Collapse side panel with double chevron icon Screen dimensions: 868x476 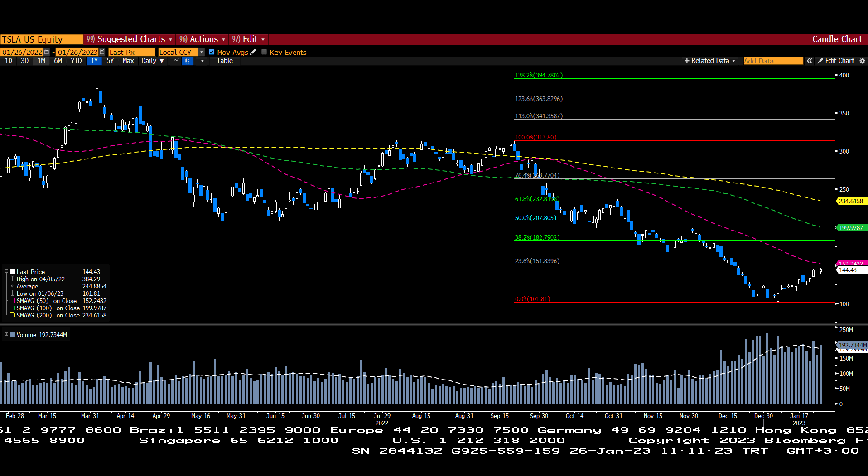click(x=809, y=61)
